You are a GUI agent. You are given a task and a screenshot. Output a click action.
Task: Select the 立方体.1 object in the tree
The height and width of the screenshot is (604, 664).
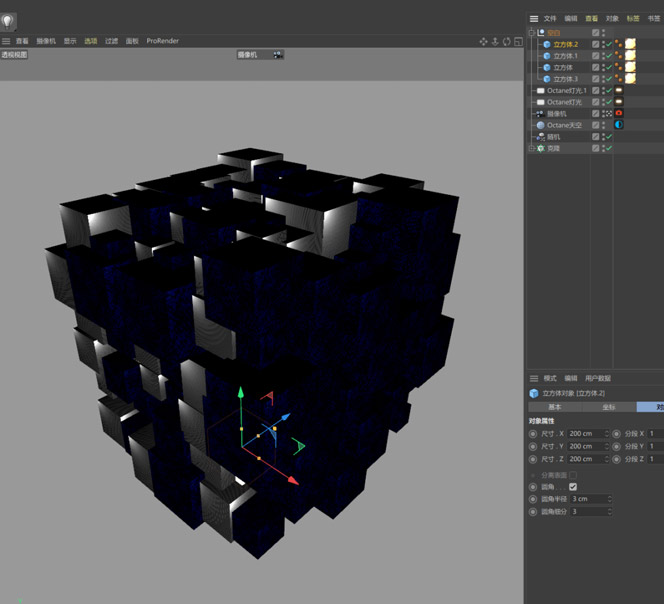pos(565,56)
